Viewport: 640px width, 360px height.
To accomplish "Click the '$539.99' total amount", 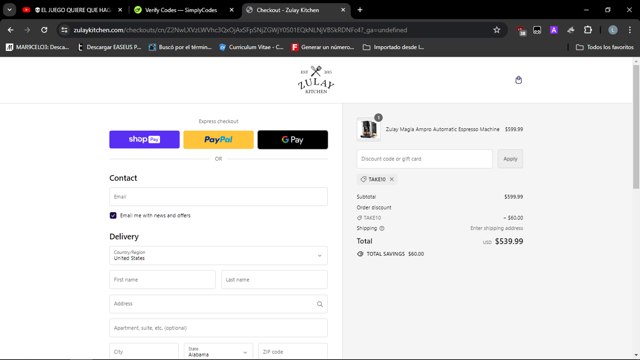I will pos(509,241).
